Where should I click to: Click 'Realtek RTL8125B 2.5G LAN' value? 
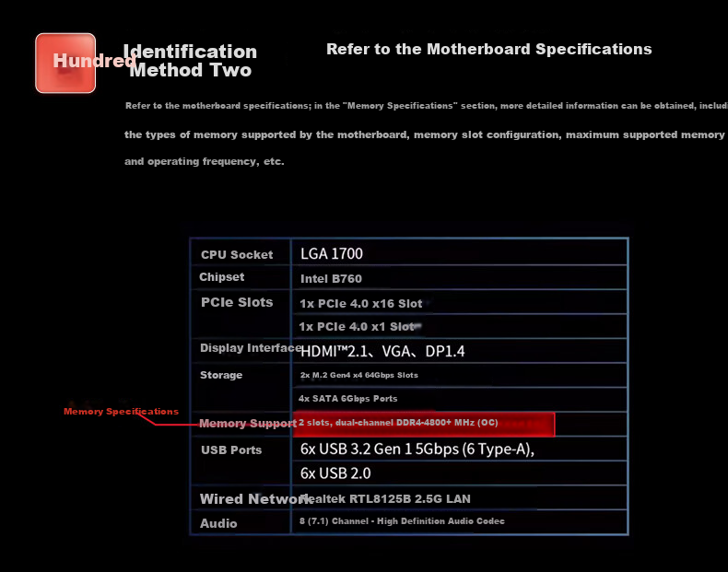point(386,498)
